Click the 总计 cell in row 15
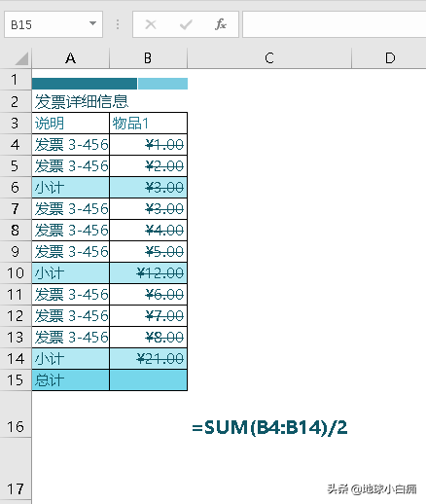The image size is (426, 504). pos(71,380)
